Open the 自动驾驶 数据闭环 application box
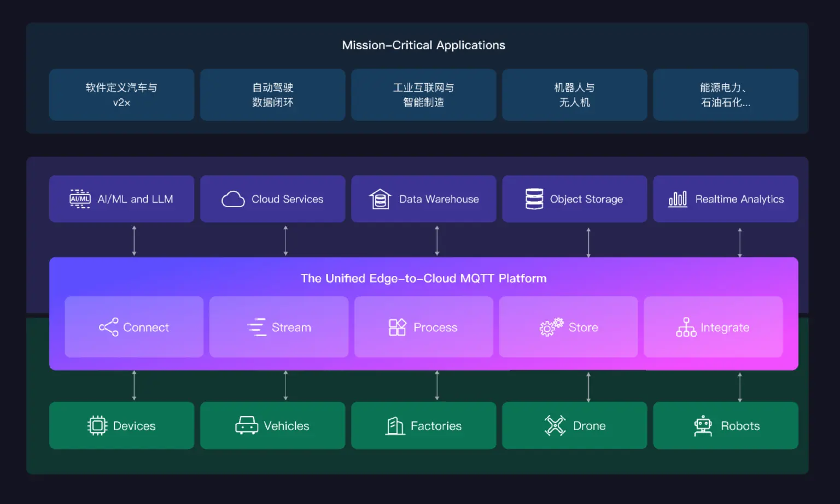Screen dimensions: 840x504 [272, 95]
